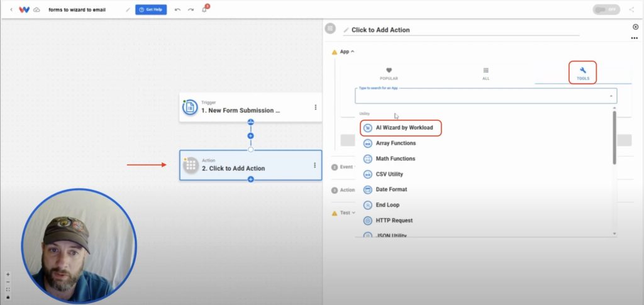Click the Get Help button
This screenshot has width=644, height=305.
tap(151, 9)
